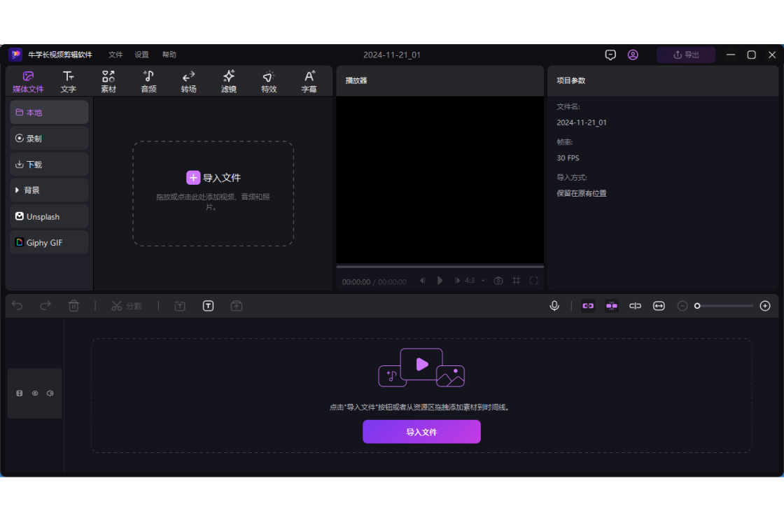
Task: Open the 滤镜 filters tab
Action: click(228, 82)
